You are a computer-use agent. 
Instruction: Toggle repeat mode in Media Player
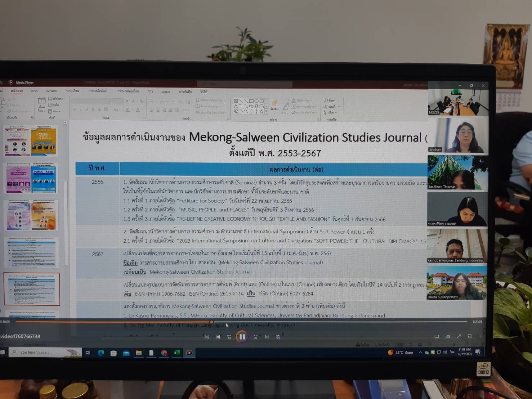pos(278,337)
